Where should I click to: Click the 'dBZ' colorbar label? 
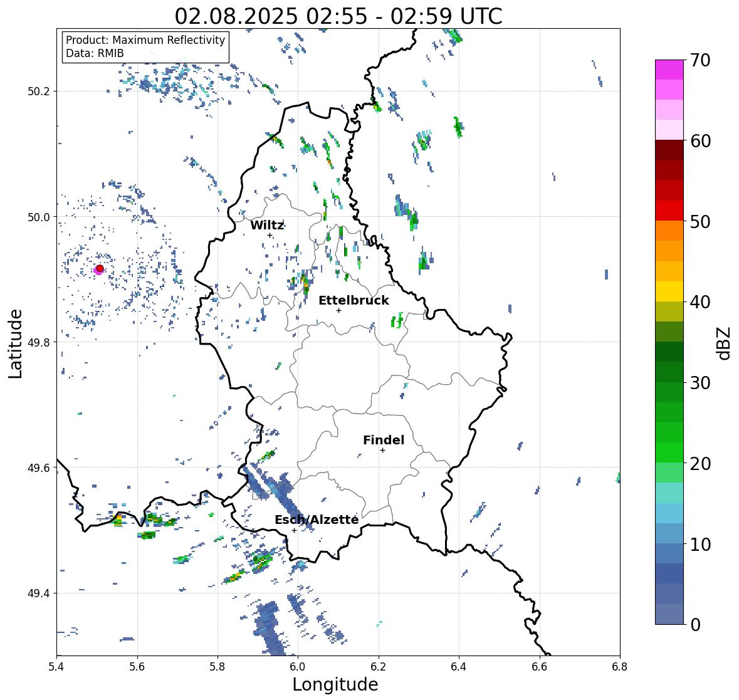725,343
